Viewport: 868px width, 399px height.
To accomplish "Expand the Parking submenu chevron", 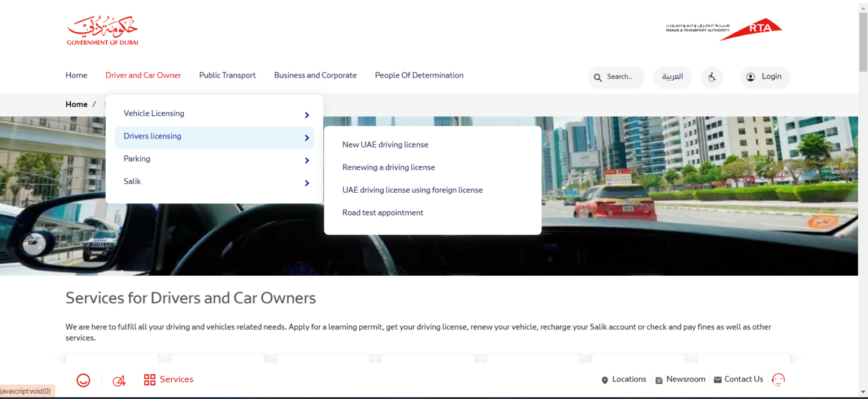I will coord(307,160).
